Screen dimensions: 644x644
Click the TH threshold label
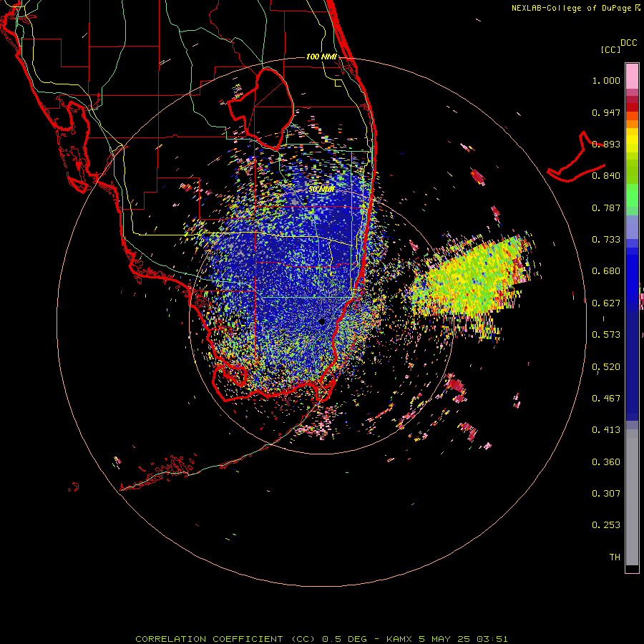click(x=615, y=557)
